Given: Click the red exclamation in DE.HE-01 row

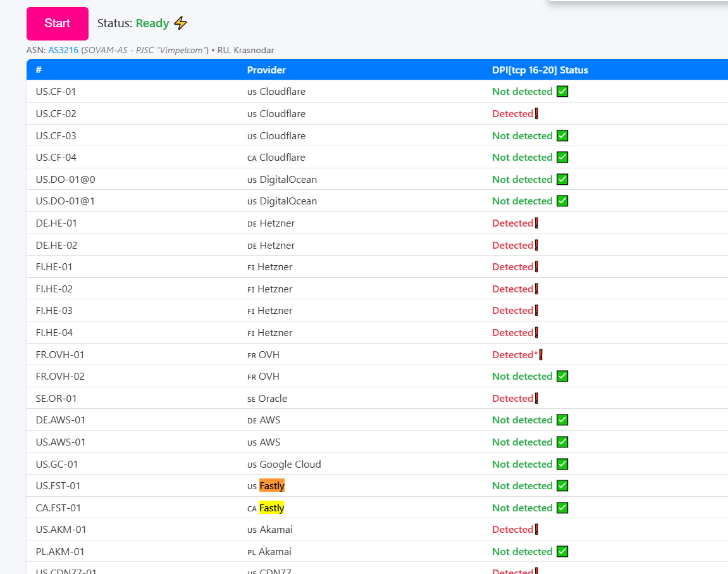Looking at the screenshot, I should (x=536, y=223).
